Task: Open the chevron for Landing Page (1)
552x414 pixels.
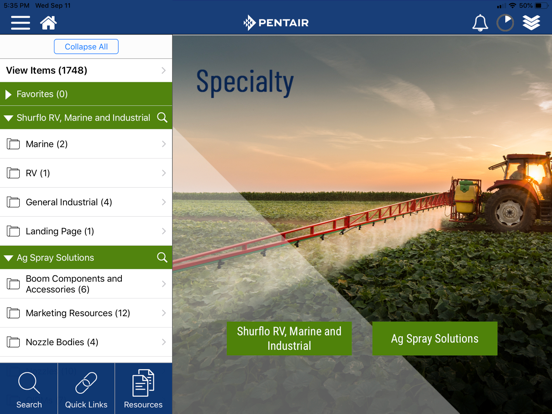Action: click(x=164, y=231)
